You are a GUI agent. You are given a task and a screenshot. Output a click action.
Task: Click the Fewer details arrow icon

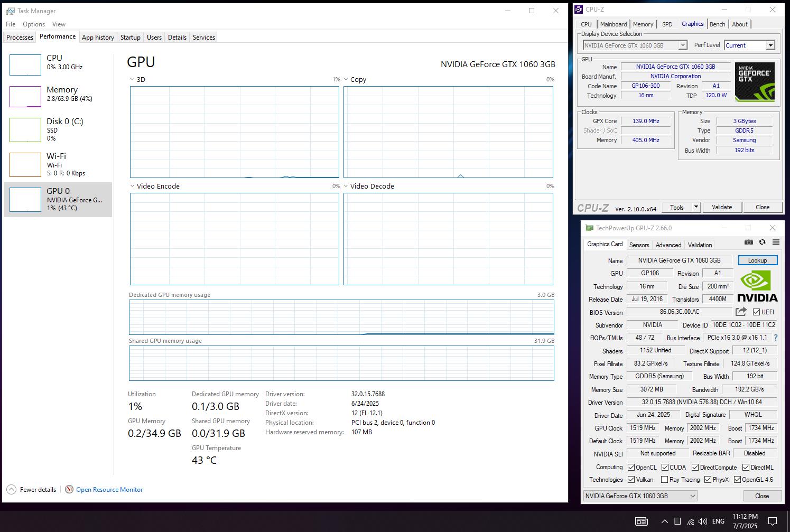tap(11, 489)
